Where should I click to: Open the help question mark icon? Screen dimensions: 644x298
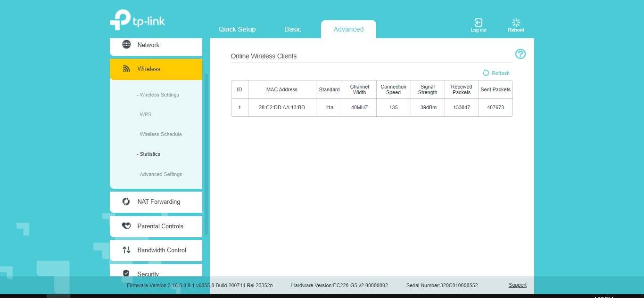coord(520,54)
